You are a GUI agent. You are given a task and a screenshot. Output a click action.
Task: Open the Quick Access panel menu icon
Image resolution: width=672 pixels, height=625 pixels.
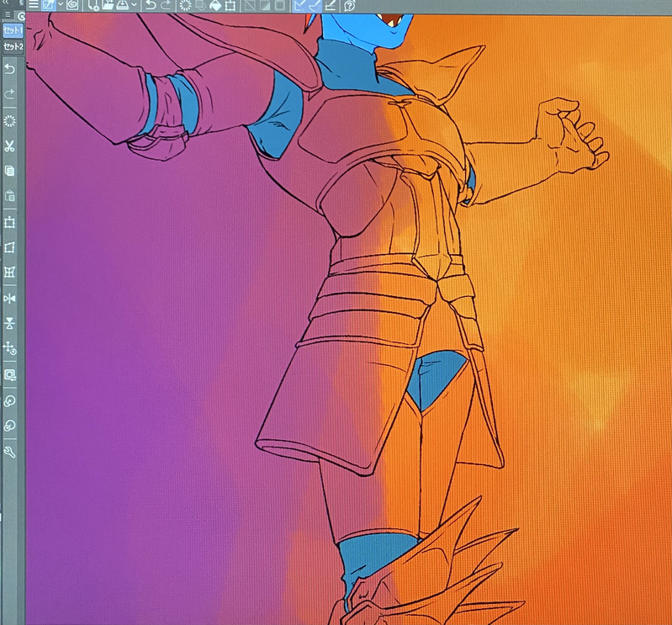(x=8, y=15)
